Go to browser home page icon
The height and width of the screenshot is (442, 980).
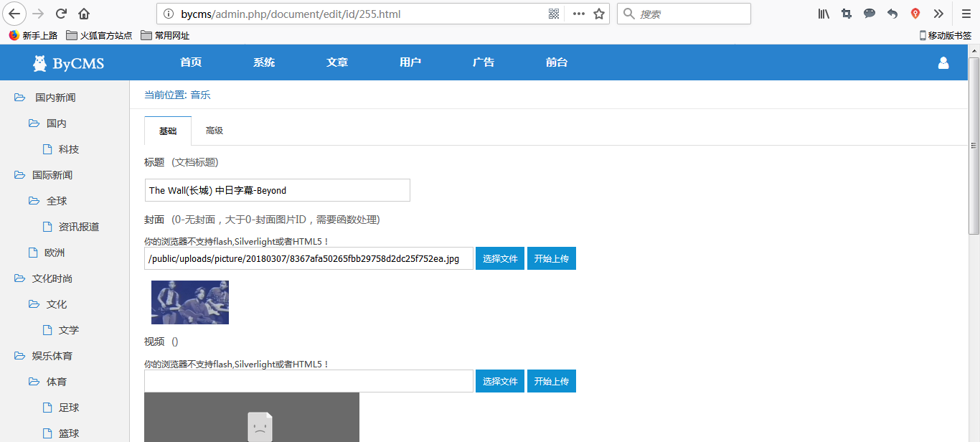coord(84,14)
